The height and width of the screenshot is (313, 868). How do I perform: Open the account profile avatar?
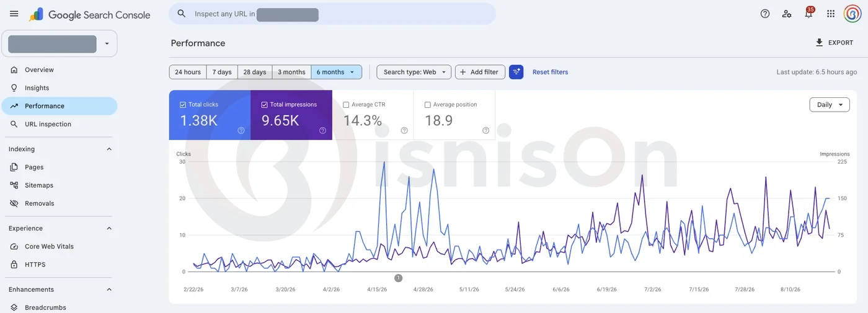tap(852, 14)
